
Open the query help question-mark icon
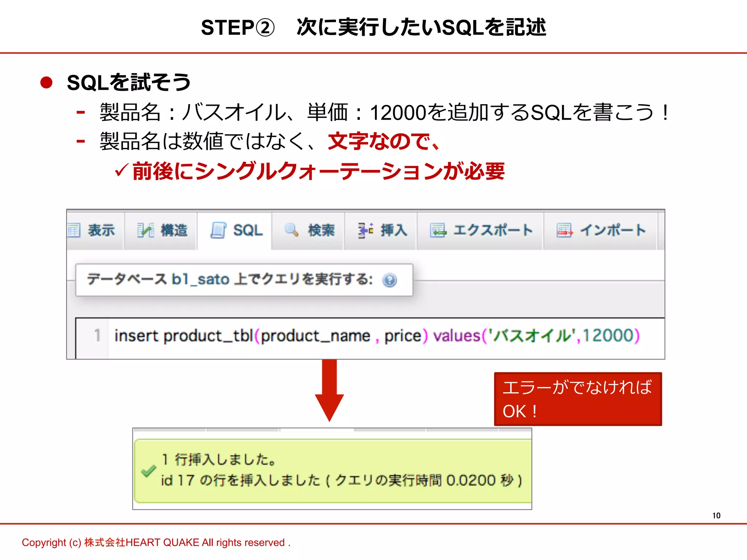point(390,280)
